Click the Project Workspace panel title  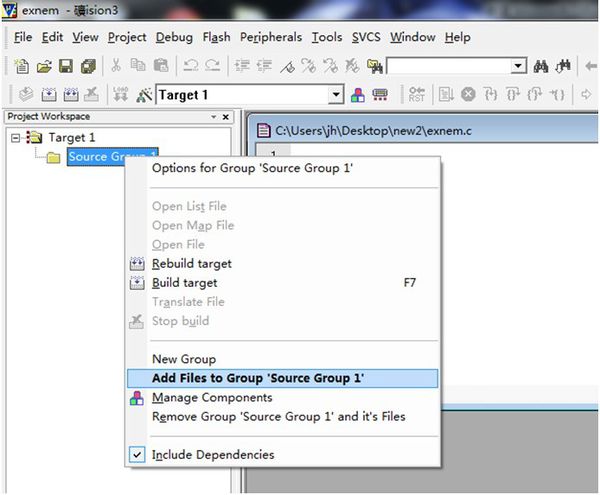pyautogui.click(x=49, y=116)
